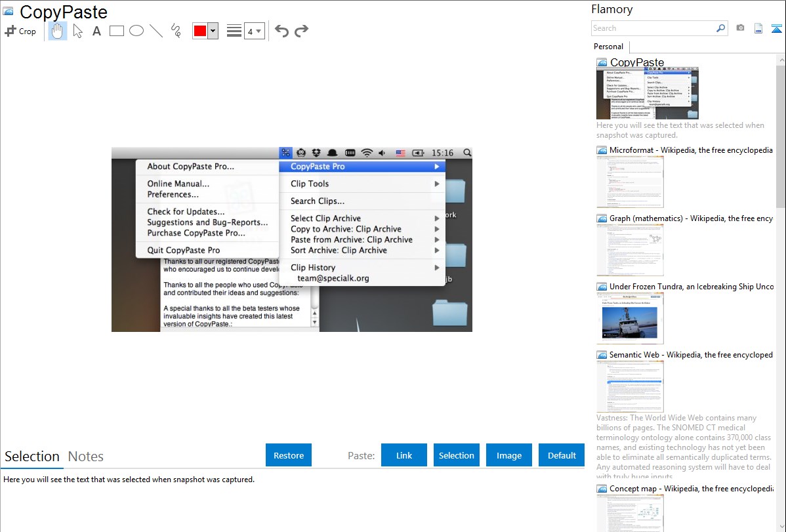
Task: Open the CopyPaste snapshot thumbnail
Action: pos(648,92)
